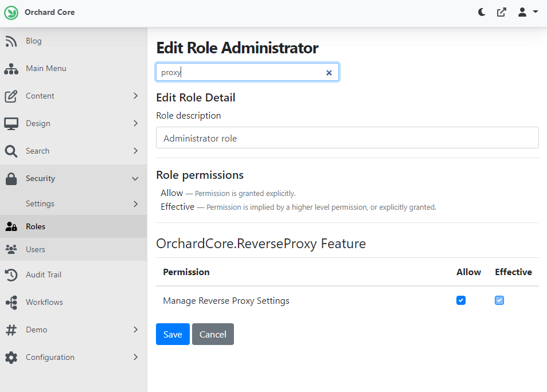Click the Configuration sidebar label
Image resolution: width=547 pixels, height=392 pixels.
click(50, 358)
